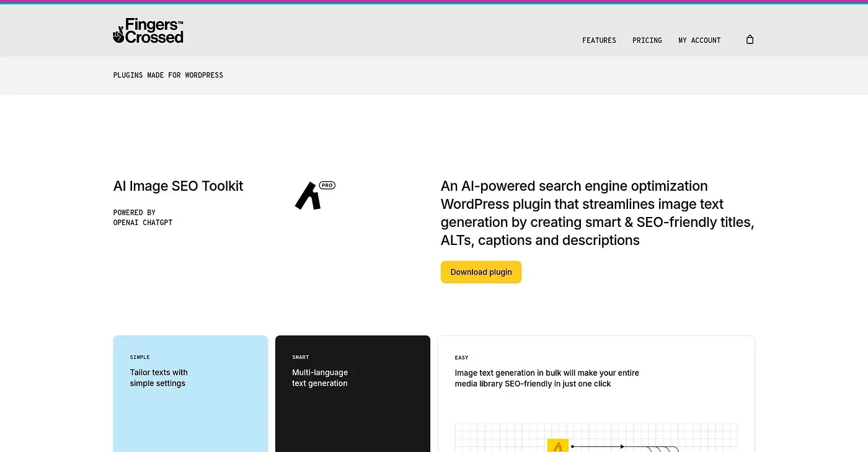Click the Fingers Crossed logo
This screenshot has height=452, width=868.
coord(148,31)
